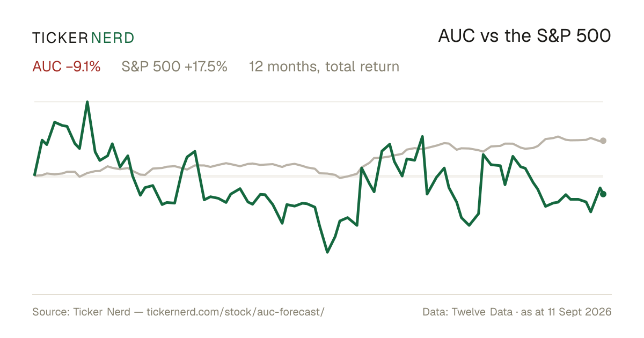This screenshot has width=644, height=338.
Task: Select the S&P 500 +17.5% legend label
Action: [x=174, y=67]
